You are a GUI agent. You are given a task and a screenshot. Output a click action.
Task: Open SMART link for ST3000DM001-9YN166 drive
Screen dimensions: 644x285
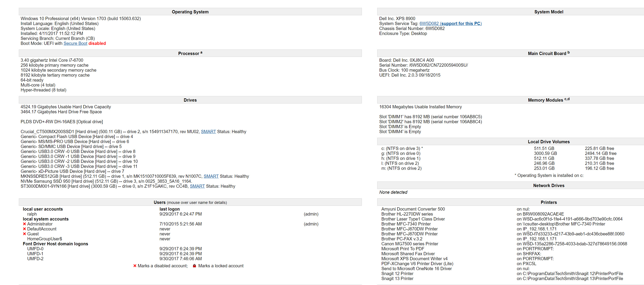point(197,186)
